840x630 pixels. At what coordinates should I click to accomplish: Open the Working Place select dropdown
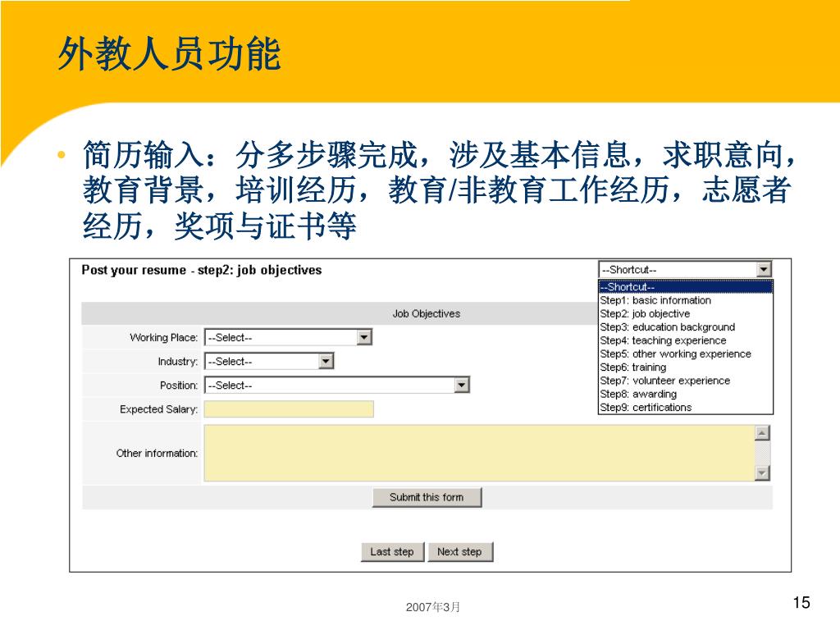tap(288, 337)
